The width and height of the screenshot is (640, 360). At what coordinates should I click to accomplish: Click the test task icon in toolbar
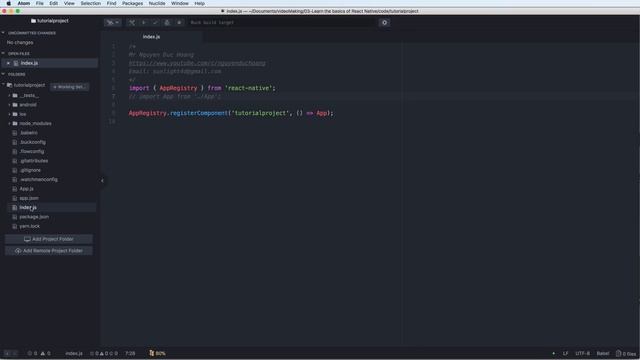point(155,22)
